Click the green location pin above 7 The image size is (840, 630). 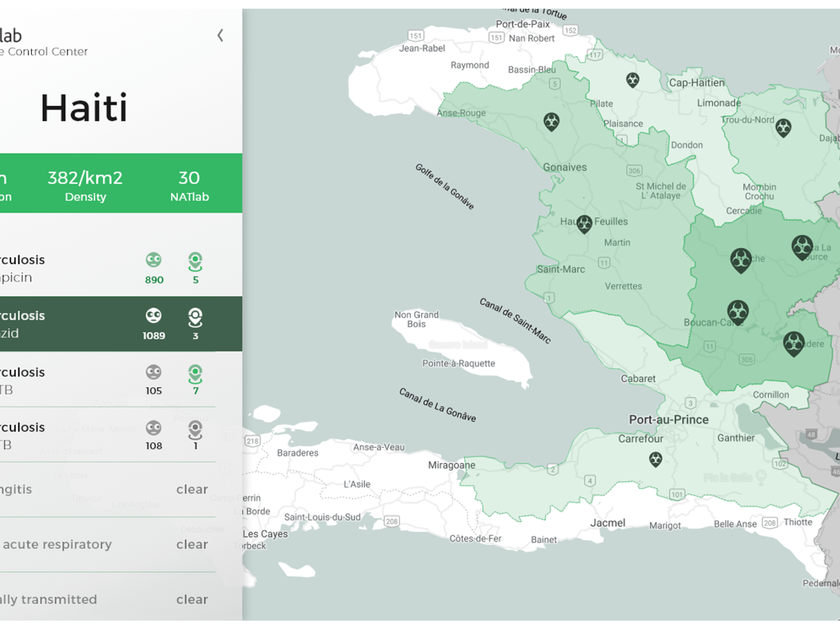(x=195, y=374)
